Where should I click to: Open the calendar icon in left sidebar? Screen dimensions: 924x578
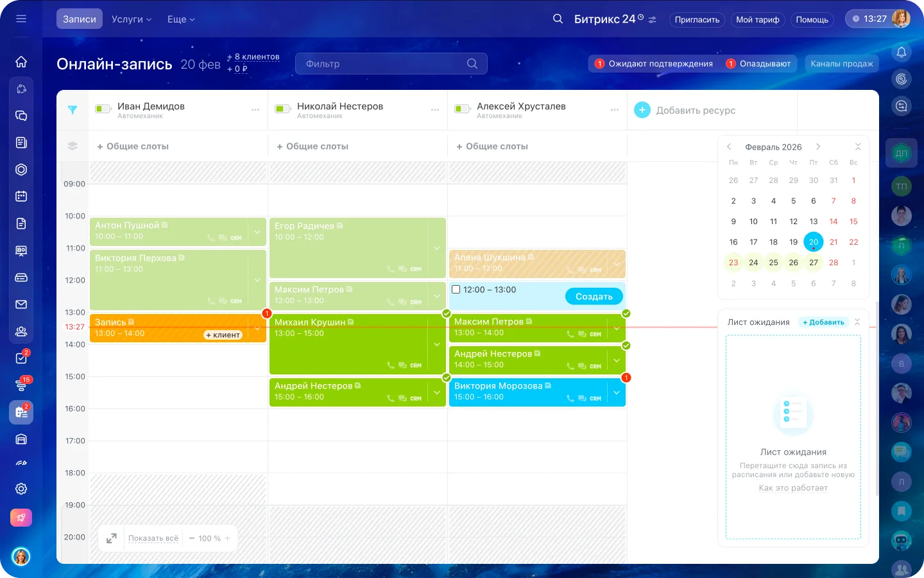tap(21, 197)
